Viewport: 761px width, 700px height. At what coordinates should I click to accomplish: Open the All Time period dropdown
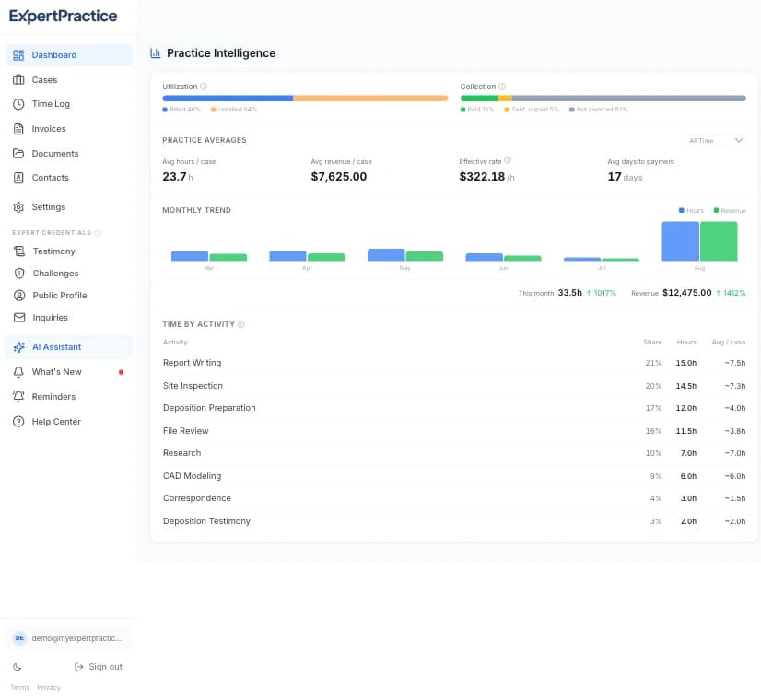(715, 140)
